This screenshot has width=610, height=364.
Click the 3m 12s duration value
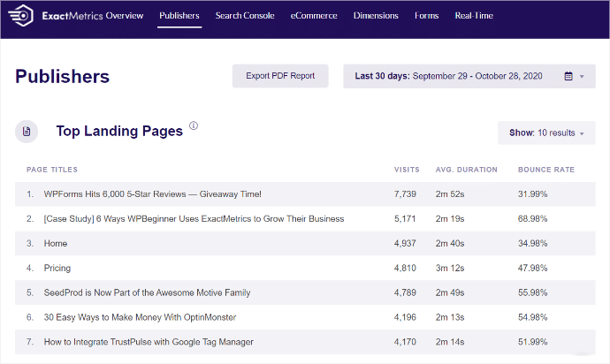(x=450, y=268)
